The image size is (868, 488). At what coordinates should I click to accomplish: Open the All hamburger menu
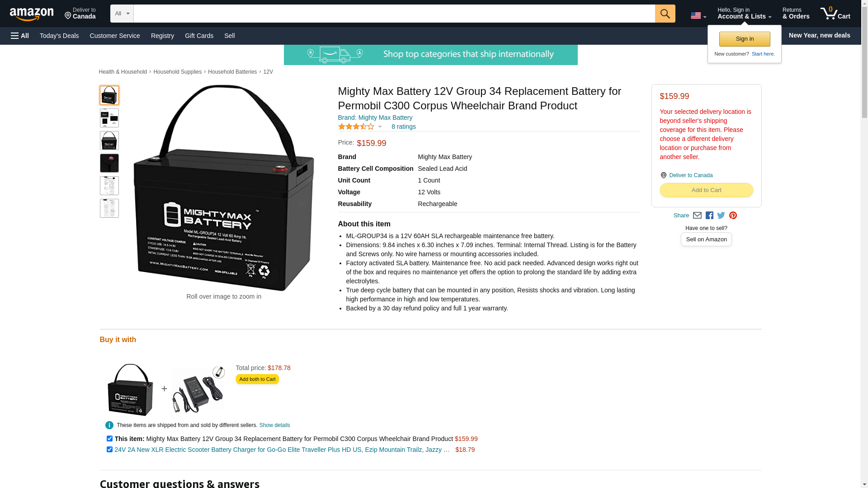(x=20, y=36)
